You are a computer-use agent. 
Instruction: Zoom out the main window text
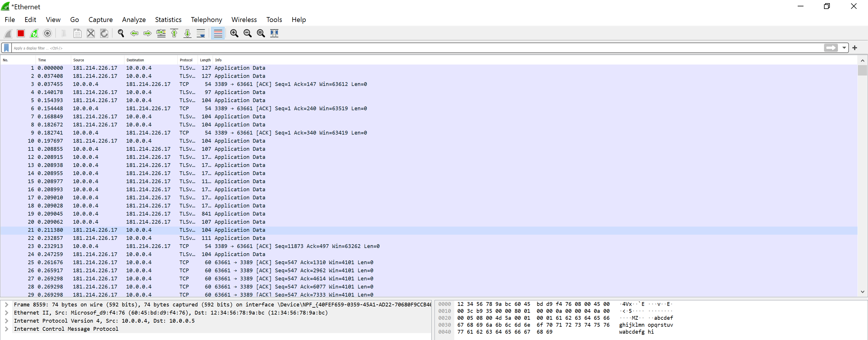point(247,33)
